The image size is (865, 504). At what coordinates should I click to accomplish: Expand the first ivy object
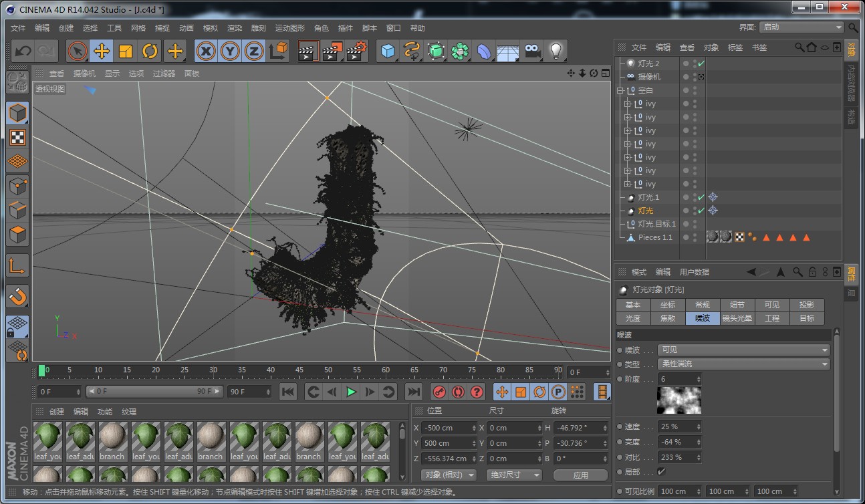coord(627,104)
